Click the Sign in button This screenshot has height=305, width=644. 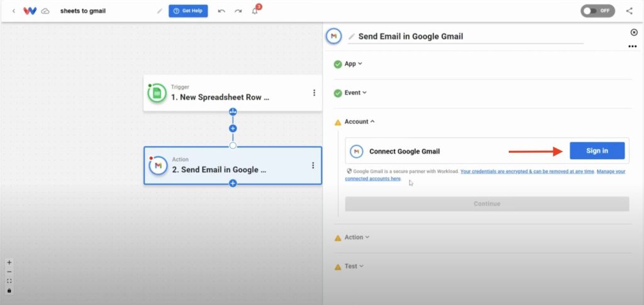tap(597, 151)
